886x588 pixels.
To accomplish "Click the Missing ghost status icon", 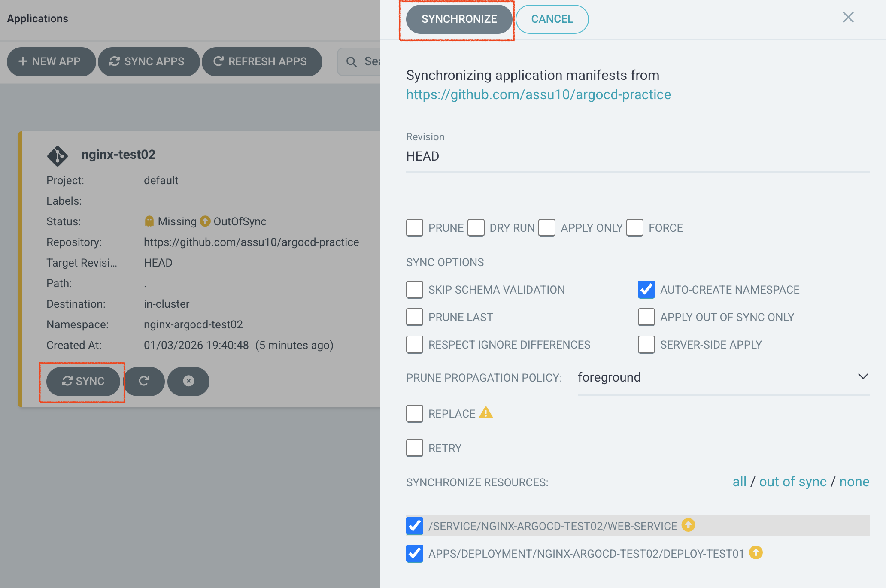I will pyautogui.click(x=149, y=221).
